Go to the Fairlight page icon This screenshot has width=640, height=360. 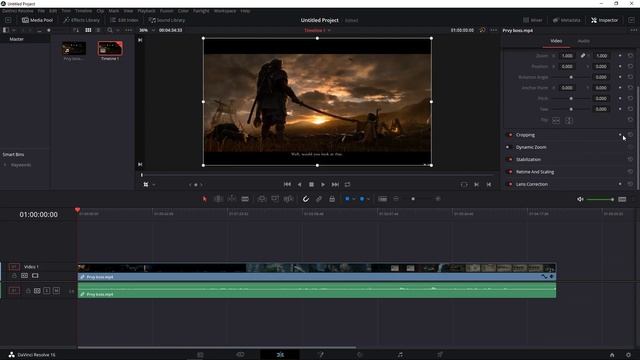[400, 354]
